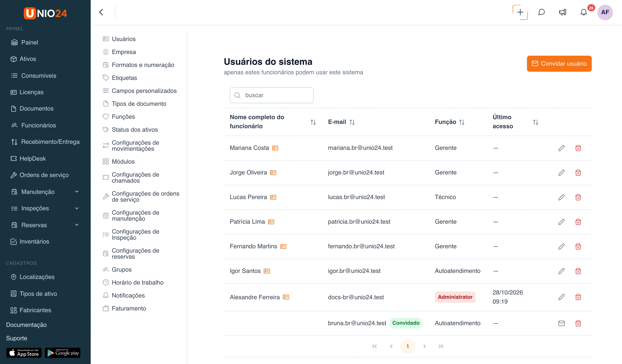The width and height of the screenshot is (622, 364).
Task: Delete the Alexandre Ferreira user
Action: (x=578, y=297)
